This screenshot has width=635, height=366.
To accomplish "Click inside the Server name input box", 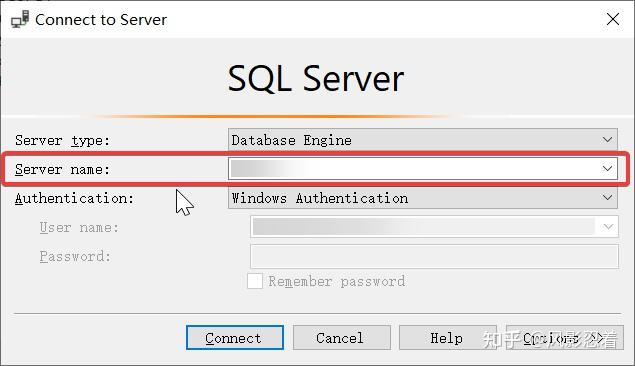I will 413,168.
